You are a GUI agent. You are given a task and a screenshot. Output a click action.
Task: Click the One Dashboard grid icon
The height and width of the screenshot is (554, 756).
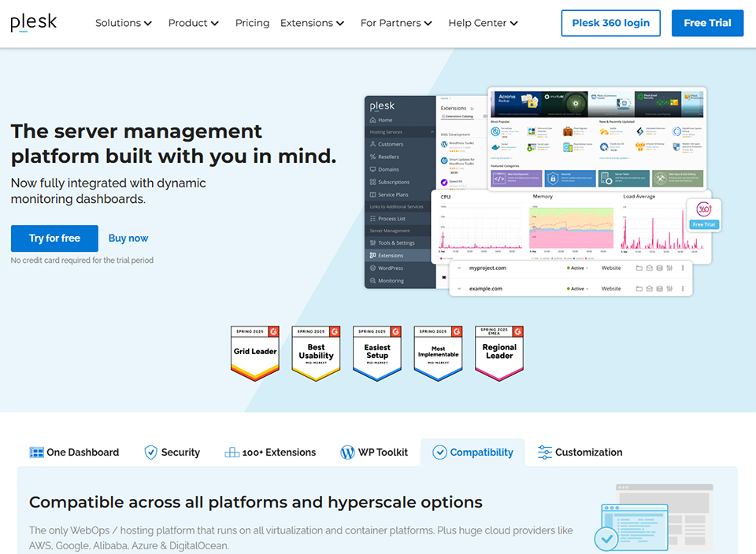37,452
